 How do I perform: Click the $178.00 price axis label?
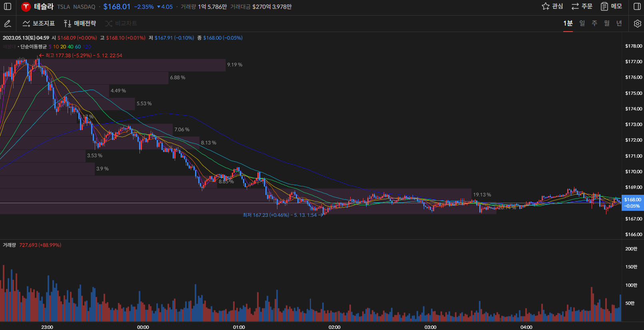pyautogui.click(x=634, y=46)
